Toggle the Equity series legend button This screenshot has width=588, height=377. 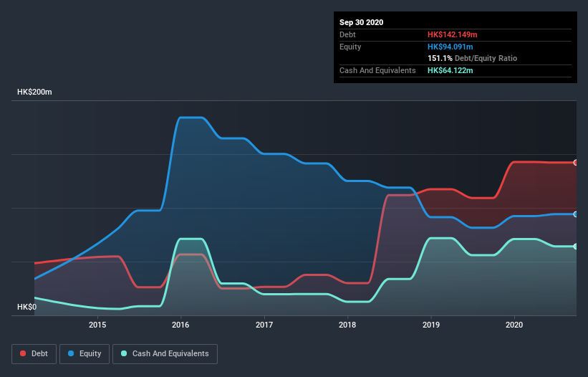[x=85, y=354]
